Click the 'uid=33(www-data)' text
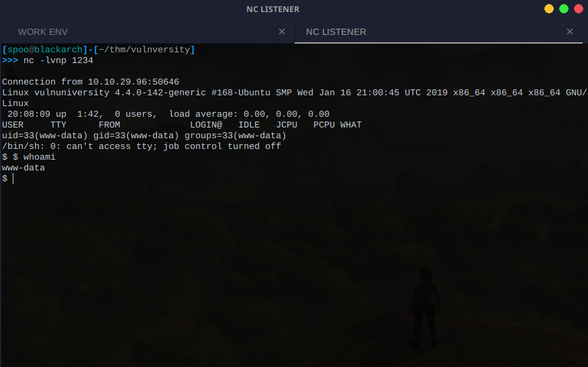 (44, 136)
